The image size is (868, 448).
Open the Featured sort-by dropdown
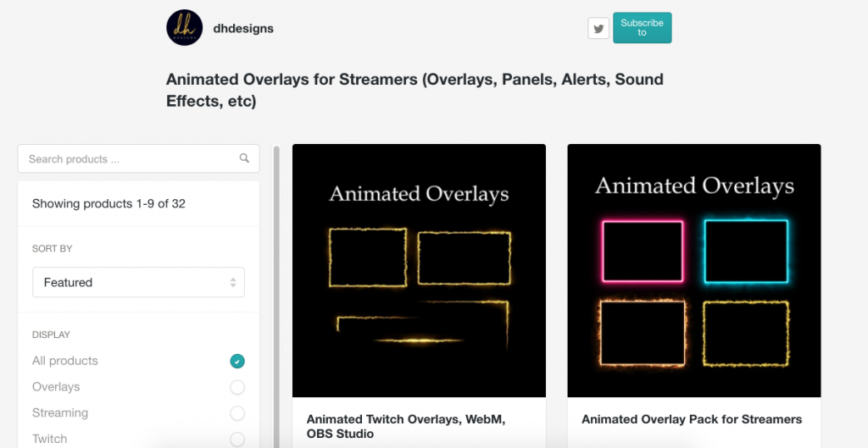point(138,282)
